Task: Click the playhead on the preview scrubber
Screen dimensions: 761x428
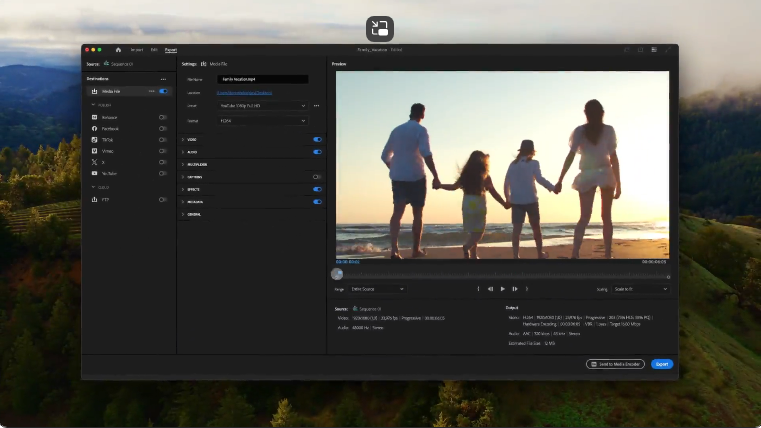Action: click(x=337, y=274)
